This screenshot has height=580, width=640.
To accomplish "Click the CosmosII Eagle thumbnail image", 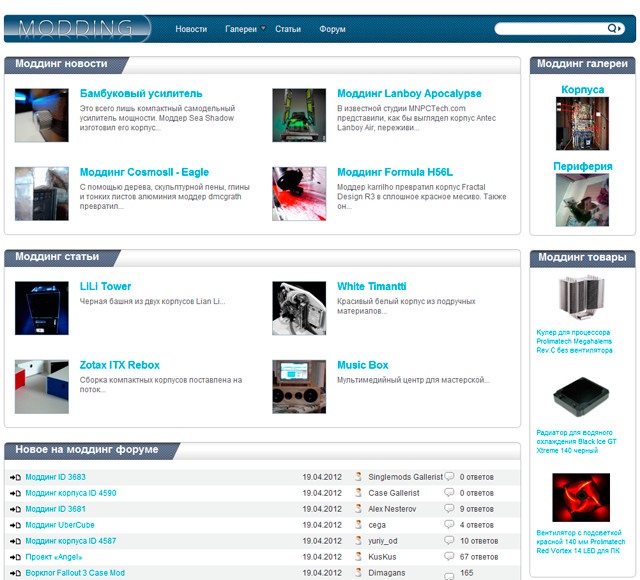I will [42, 194].
